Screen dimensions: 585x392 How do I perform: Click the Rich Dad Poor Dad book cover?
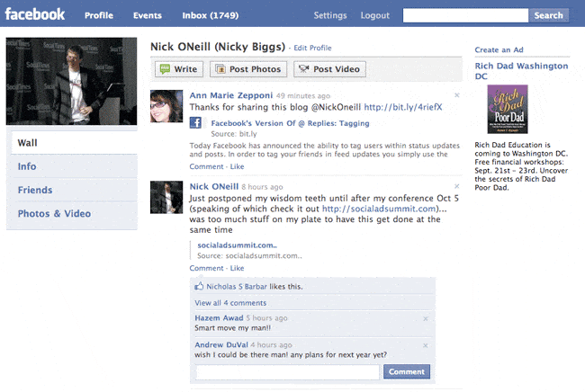[508, 109]
